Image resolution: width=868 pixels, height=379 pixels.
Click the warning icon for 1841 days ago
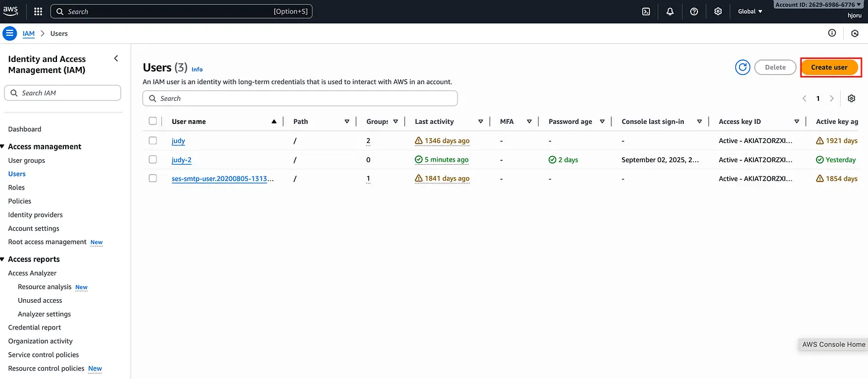(418, 178)
